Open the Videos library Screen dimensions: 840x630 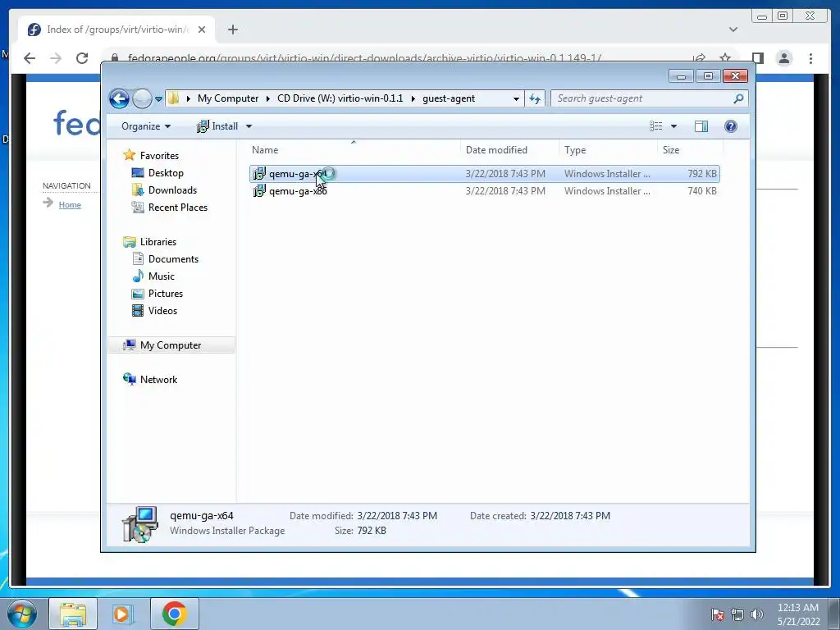(x=162, y=311)
